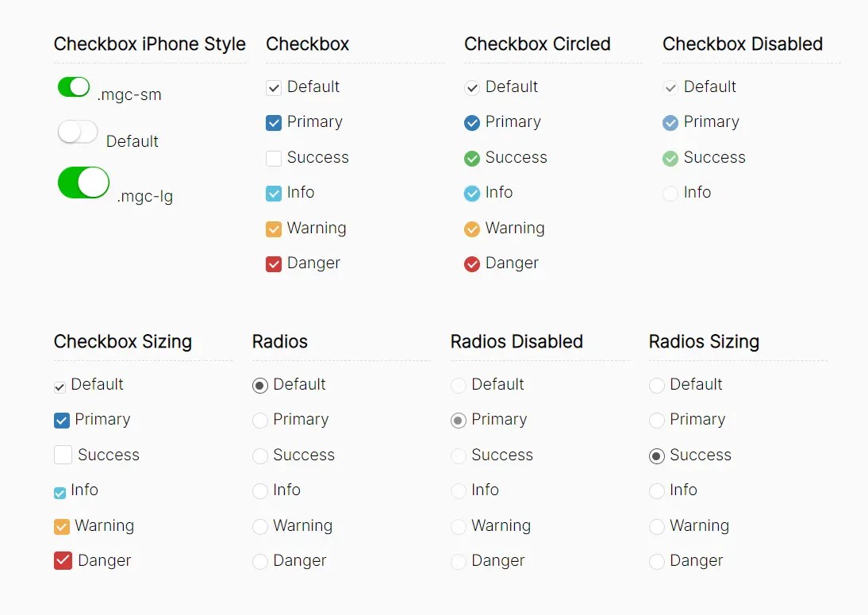The image size is (868, 615).
Task: Check the Success checkbox in Checkbox column
Action: click(x=274, y=158)
